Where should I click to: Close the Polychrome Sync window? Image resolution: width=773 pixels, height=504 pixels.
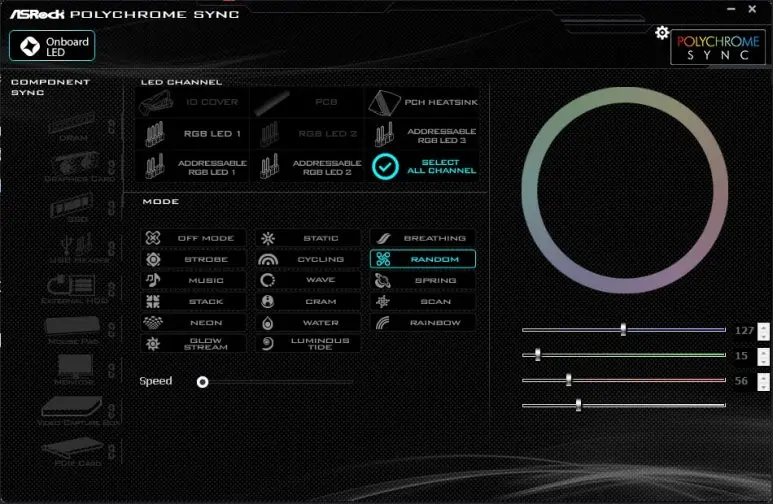coord(752,9)
